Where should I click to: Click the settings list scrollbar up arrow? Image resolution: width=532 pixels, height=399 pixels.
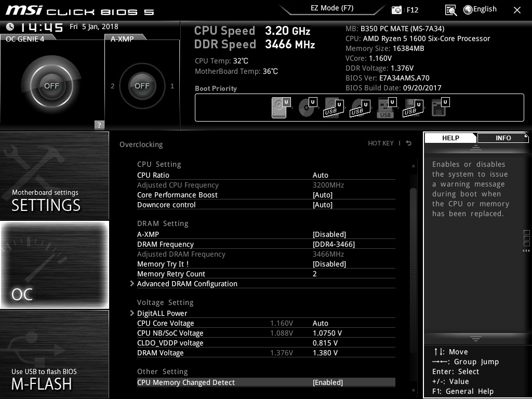(x=413, y=166)
